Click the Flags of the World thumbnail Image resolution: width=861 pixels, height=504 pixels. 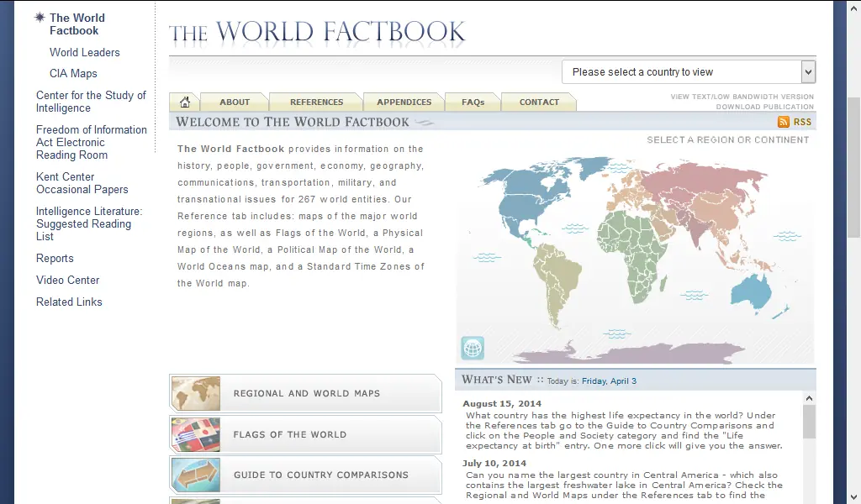195,434
